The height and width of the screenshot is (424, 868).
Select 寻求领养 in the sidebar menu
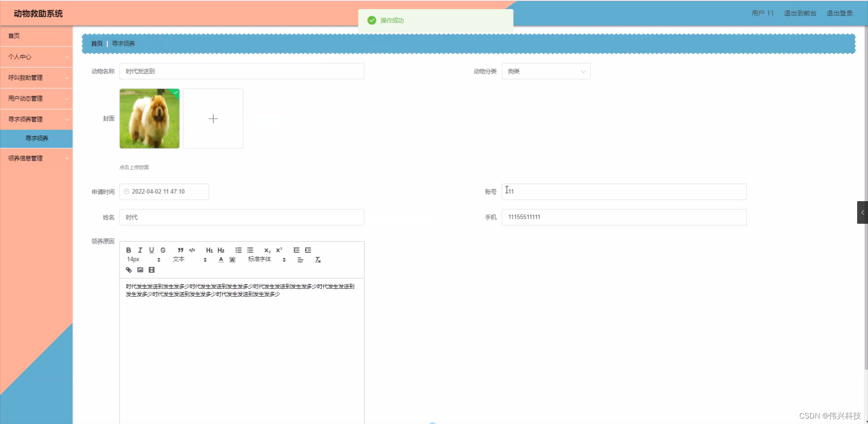tap(37, 138)
